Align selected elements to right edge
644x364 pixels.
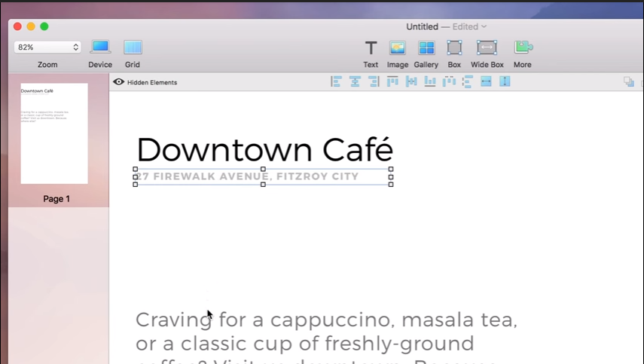(374, 81)
